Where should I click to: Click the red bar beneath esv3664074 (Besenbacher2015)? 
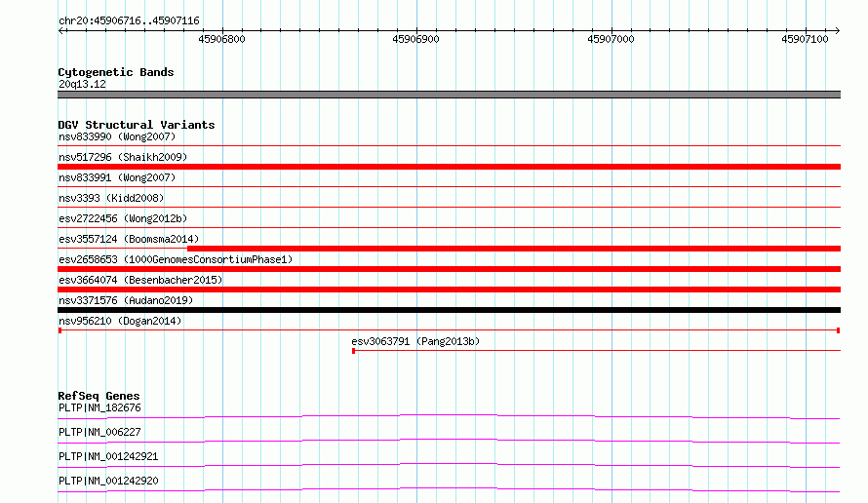pyautogui.click(x=449, y=290)
